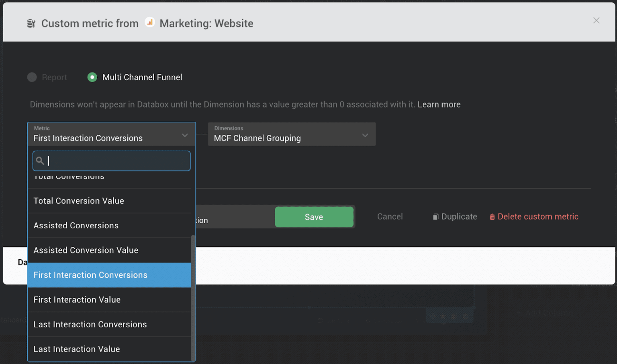Click the clipboard icon beside Duplicate
This screenshot has width=617, height=364.
(x=436, y=216)
